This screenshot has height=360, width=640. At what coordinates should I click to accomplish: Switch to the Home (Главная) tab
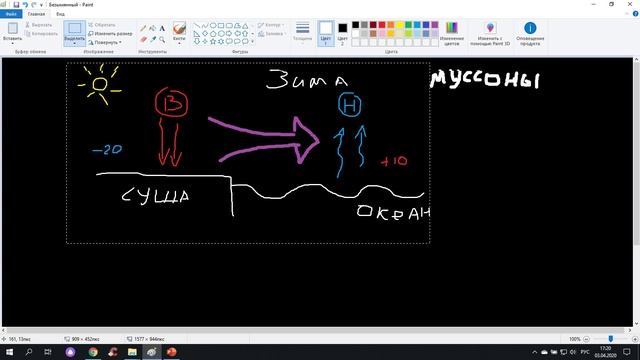click(36, 14)
